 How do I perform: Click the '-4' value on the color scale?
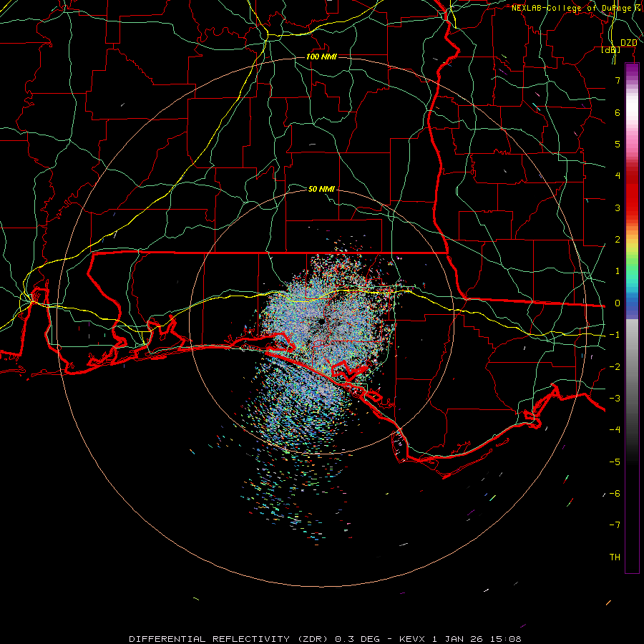(x=615, y=430)
